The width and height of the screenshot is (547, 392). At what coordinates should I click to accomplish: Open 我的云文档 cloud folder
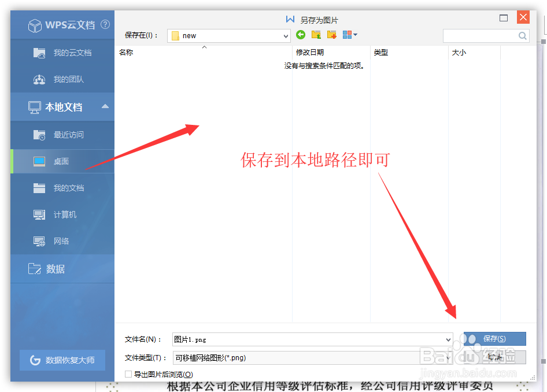(x=62, y=53)
